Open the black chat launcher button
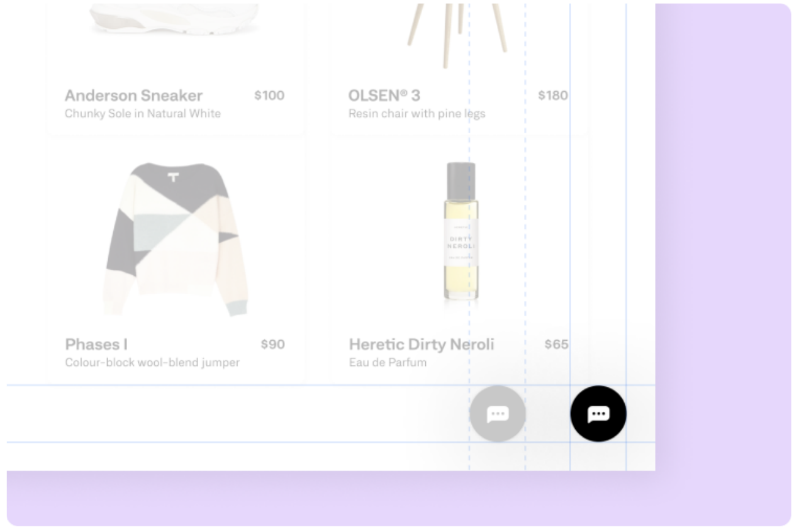Viewport: 799px width, 532px height. 598,414
